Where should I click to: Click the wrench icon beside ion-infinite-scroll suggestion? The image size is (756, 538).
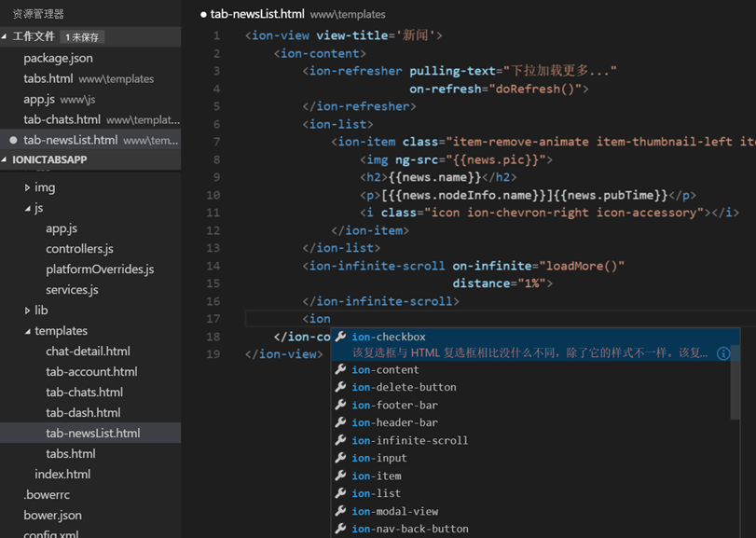click(x=340, y=440)
